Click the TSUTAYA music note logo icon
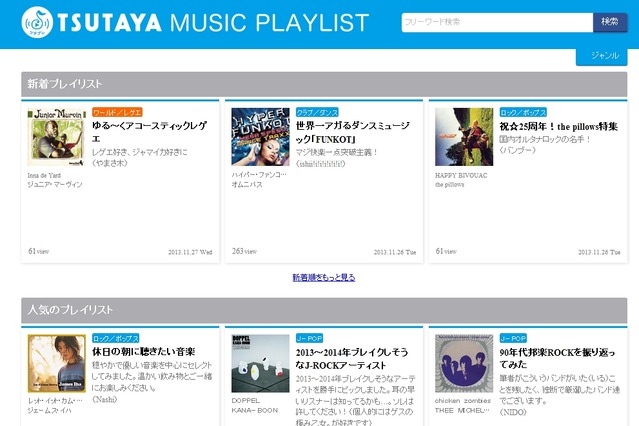 click(37, 22)
